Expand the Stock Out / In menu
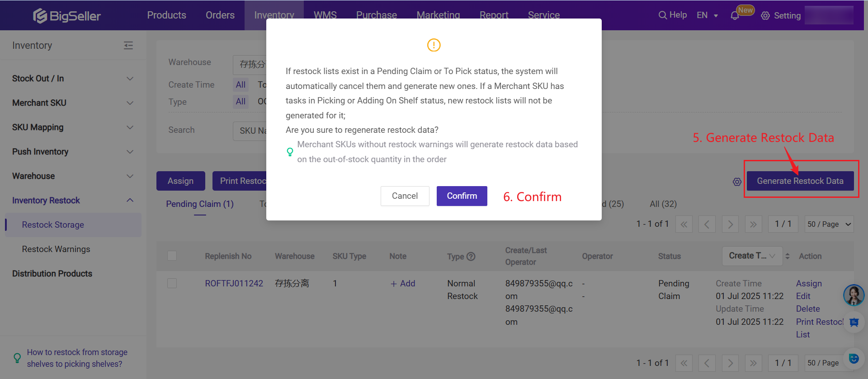Image resolution: width=868 pixels, height=379 pixels. 73,79
